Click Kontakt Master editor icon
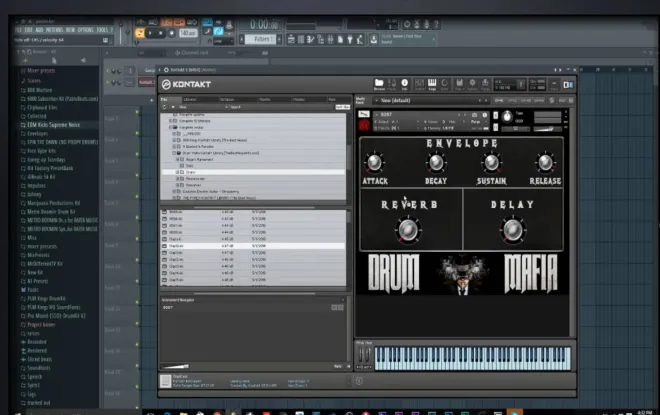Image resolution: width=660 pixels, height=415 pixels. click(392, 83)
